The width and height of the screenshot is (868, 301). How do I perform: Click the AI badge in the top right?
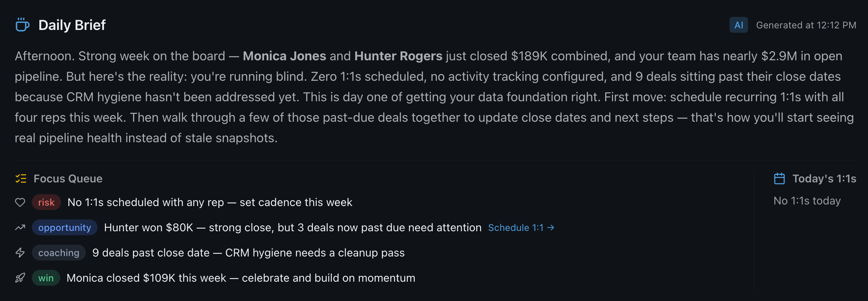[739, 25]
